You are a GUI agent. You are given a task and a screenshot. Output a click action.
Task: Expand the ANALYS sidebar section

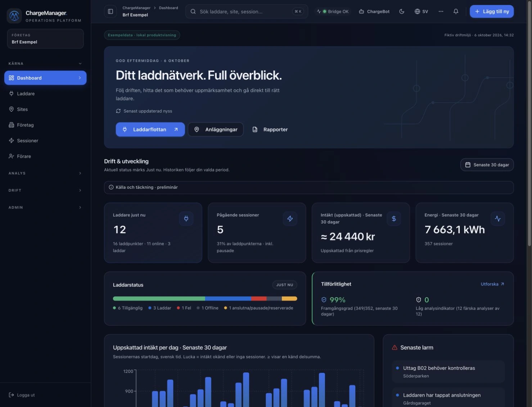(x=45, y=173)
